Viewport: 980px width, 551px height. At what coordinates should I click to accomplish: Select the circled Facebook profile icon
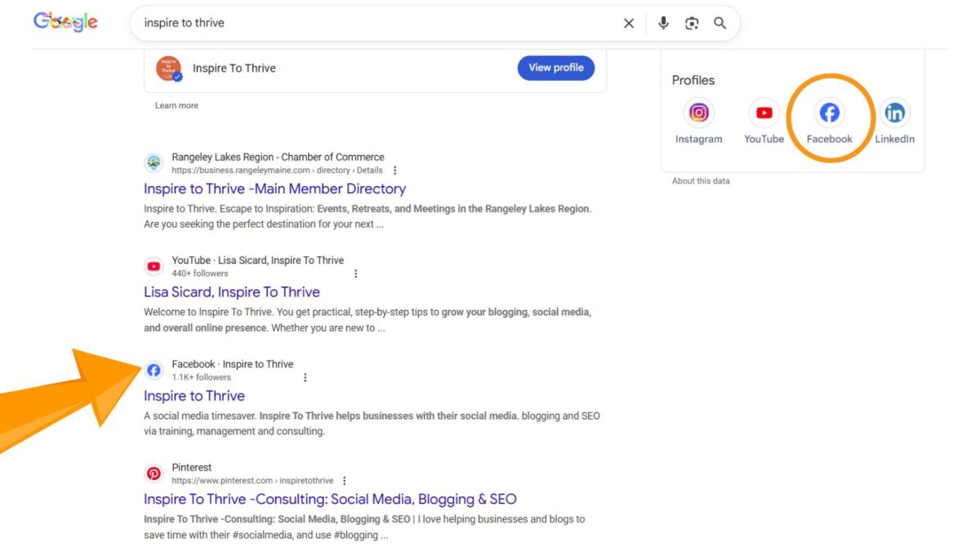coord(829,113)
